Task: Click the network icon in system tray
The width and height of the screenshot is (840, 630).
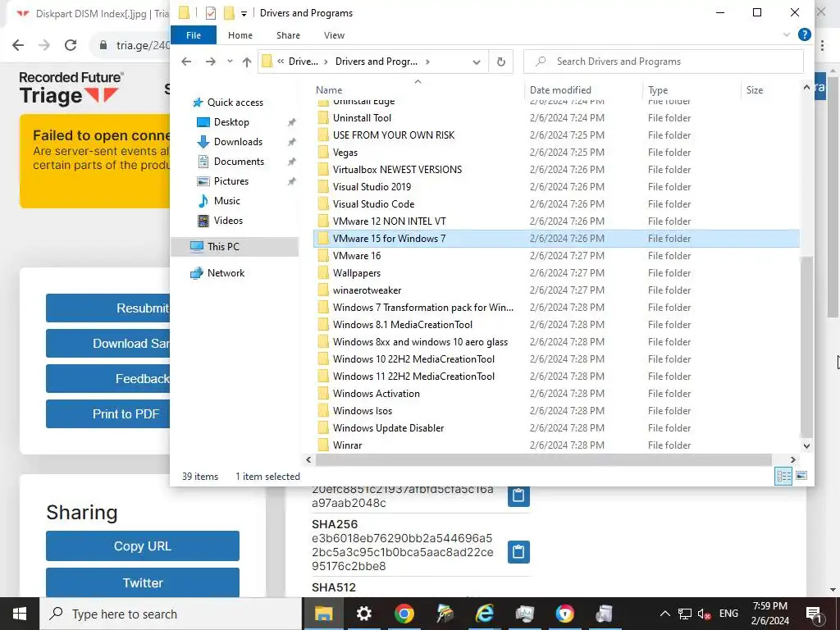Action: click(685, 614)
